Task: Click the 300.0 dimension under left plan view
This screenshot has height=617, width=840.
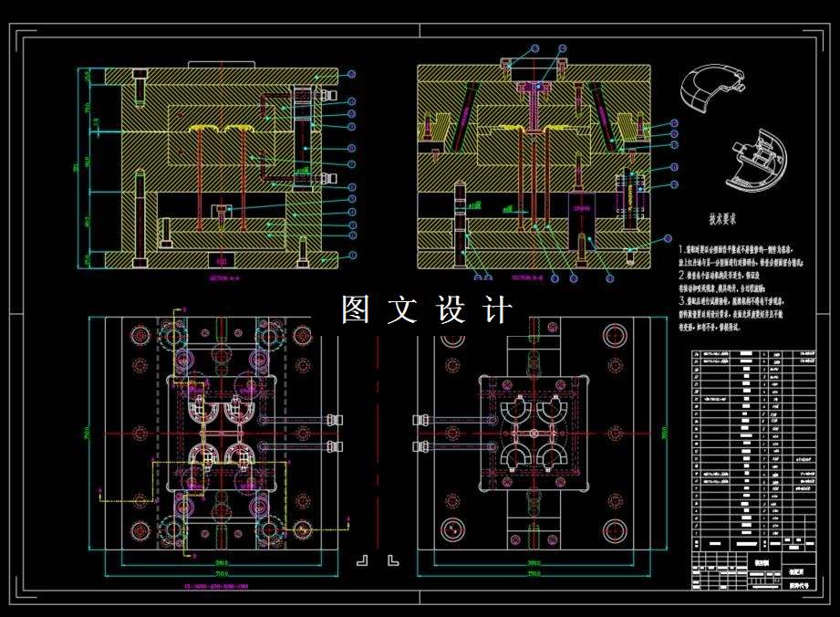Action: [222, 563]
